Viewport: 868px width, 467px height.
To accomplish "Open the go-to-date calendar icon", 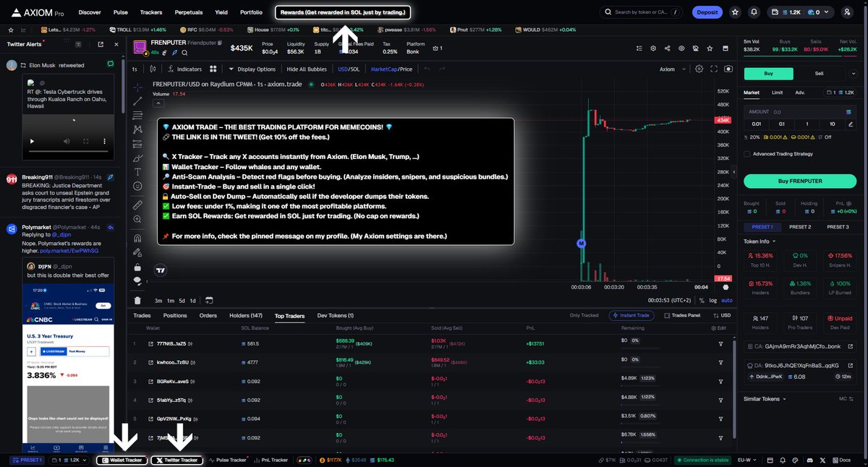I will (209, 300).
